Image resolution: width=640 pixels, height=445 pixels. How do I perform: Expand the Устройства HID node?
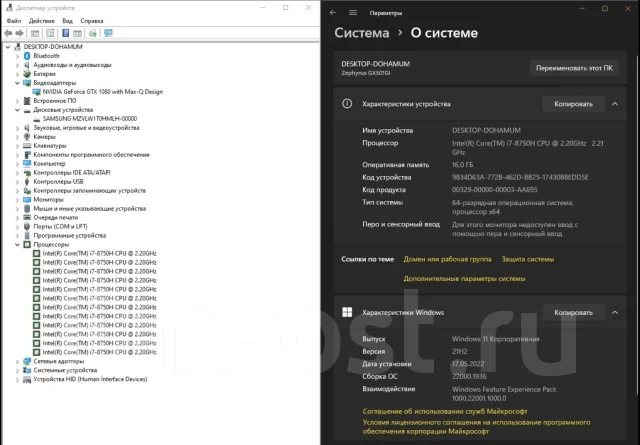point(17,379)
